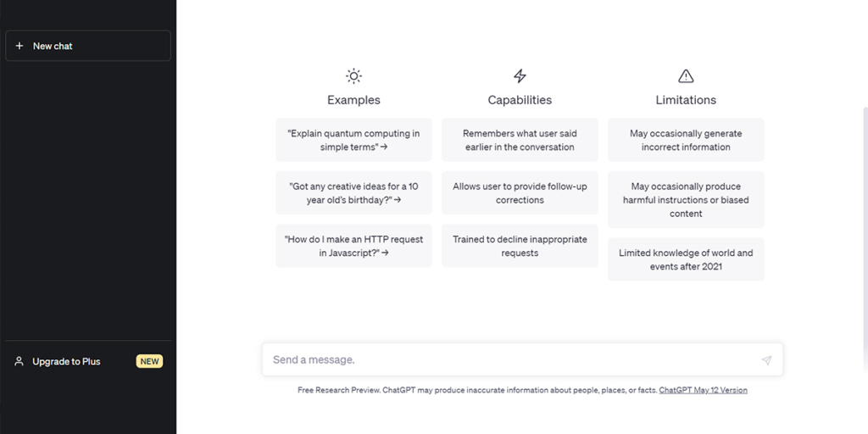Screen dimensions: 868x434
Task: Click the warning triangle Limitations icon
Action: coord(686,76)
